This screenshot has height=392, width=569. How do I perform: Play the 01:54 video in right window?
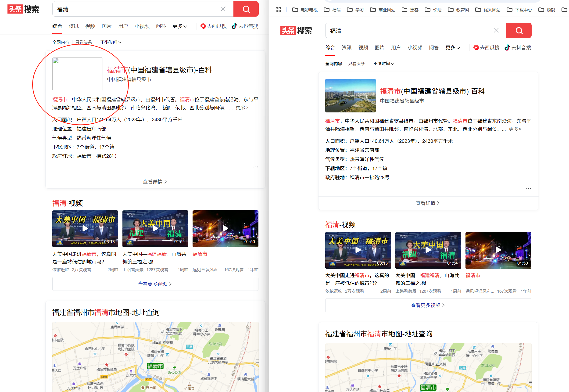point(428,250)
